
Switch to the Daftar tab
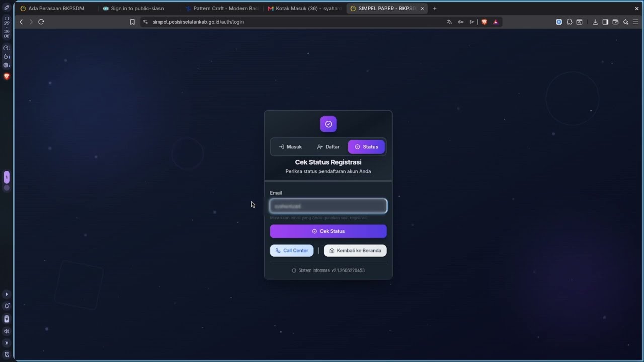(328, 147)
